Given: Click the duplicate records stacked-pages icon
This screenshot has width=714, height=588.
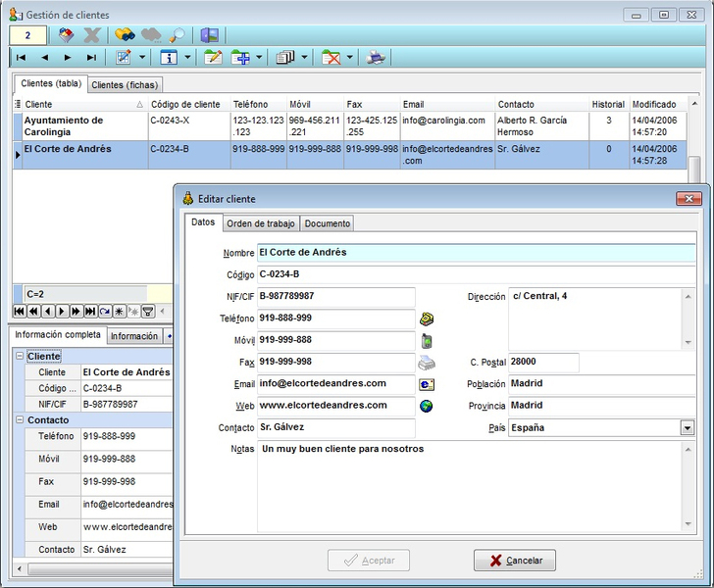Looking at the screenshot, I should [285, 58].
